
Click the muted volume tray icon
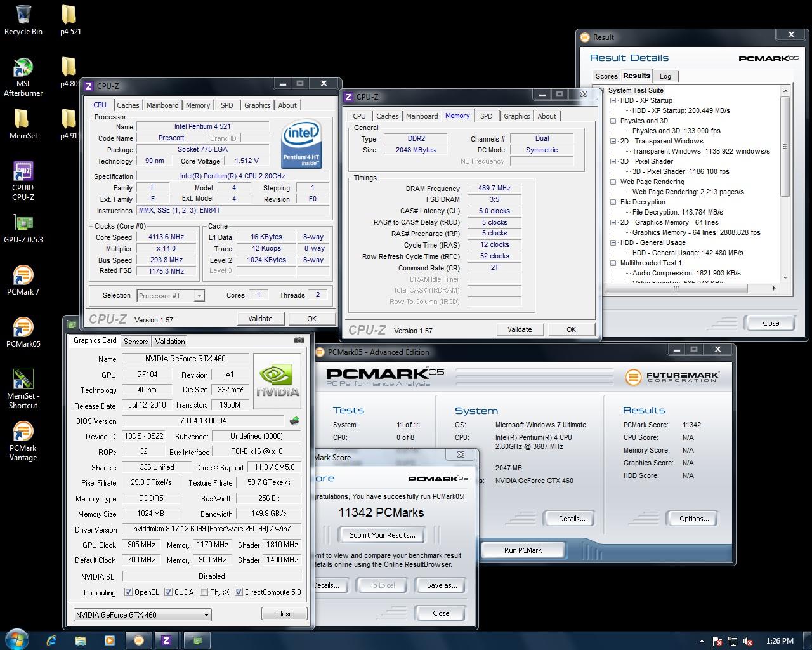pos(748,641)
